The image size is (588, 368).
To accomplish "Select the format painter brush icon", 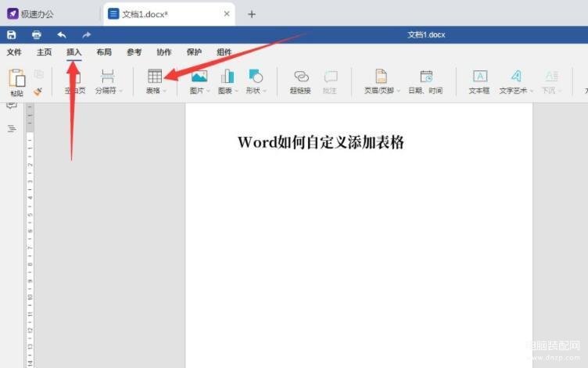I will point(38,91).
